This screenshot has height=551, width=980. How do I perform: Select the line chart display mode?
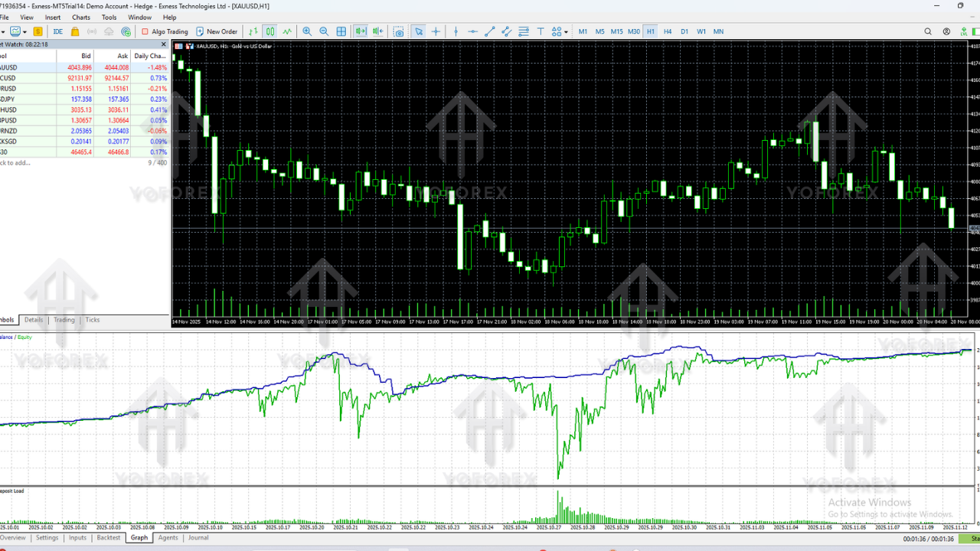[288, 31]
